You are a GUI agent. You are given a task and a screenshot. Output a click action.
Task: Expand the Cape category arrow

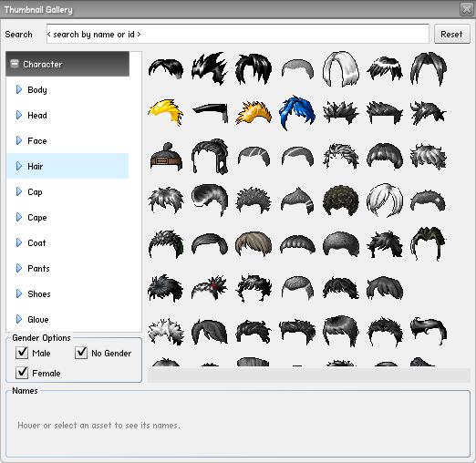pyautogui.click(x=19, y=217)
